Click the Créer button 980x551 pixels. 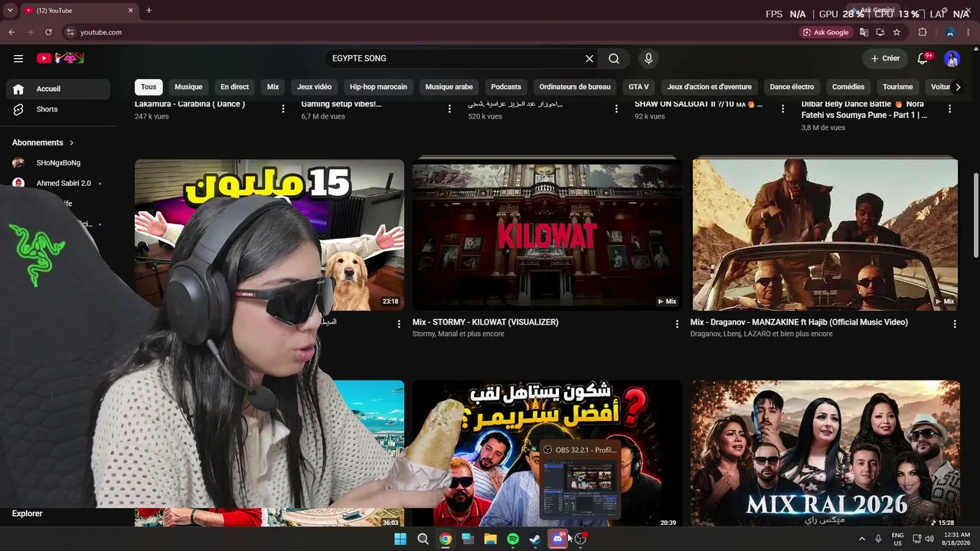[885, 58]
